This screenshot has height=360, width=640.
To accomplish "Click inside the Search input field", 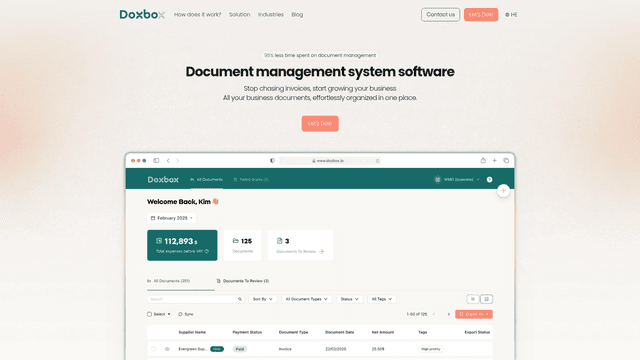I will 196,299.
